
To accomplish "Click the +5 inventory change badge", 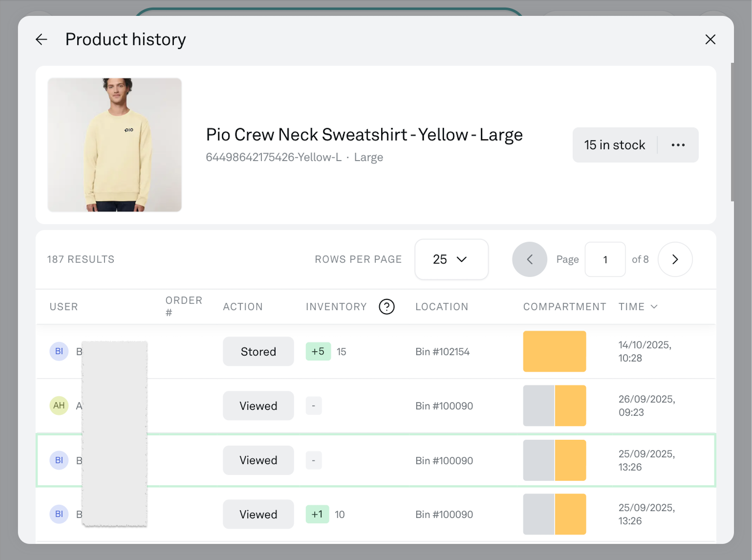I will pyautogui.click(x=318, y=351).
